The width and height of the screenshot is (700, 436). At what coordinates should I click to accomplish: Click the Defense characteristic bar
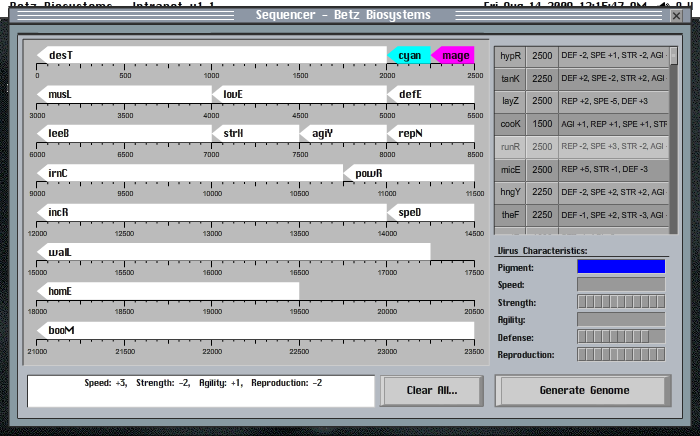tap(620, 337)
